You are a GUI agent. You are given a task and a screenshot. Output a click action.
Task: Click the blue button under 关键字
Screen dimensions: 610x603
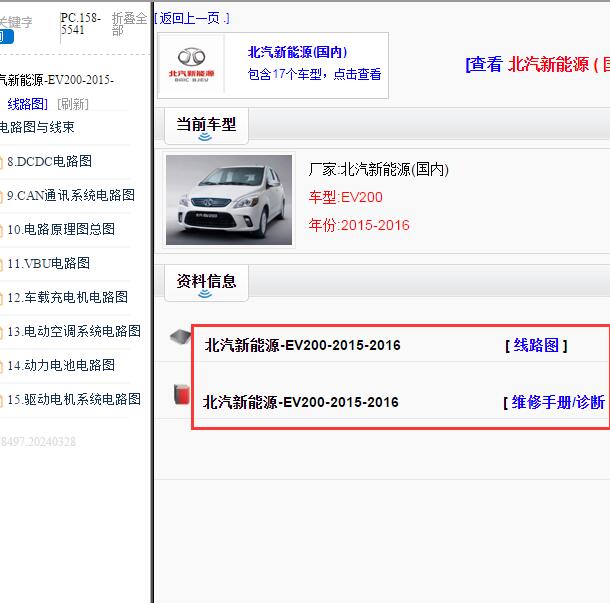point(7,37)
